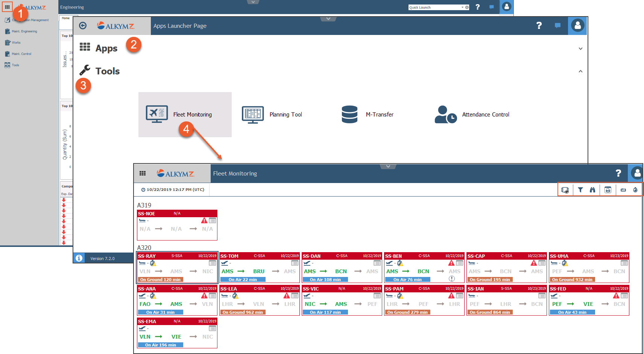Open user profile in Fleet Monitoring header
This screenshot has height=354, width=644.
click(x=637, y=173)
